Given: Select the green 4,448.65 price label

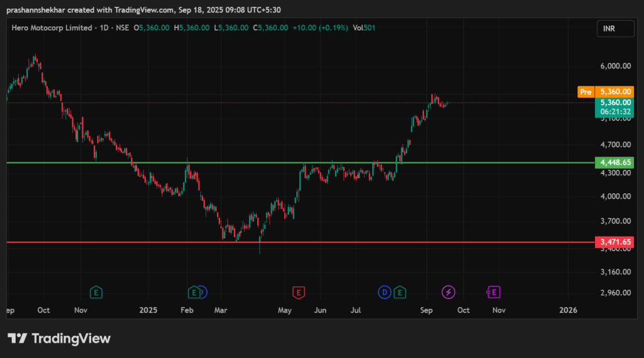Looking at the screenshot, I should point(615,163).
